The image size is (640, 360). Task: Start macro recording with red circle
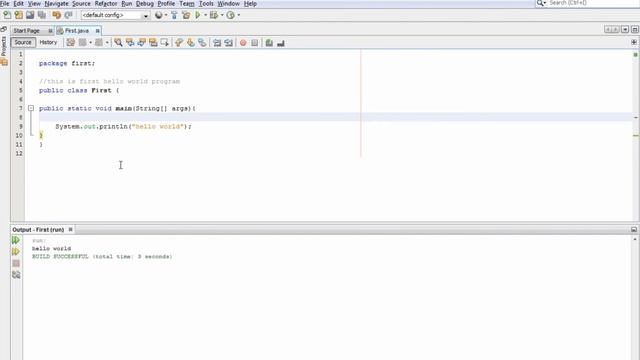243,42
